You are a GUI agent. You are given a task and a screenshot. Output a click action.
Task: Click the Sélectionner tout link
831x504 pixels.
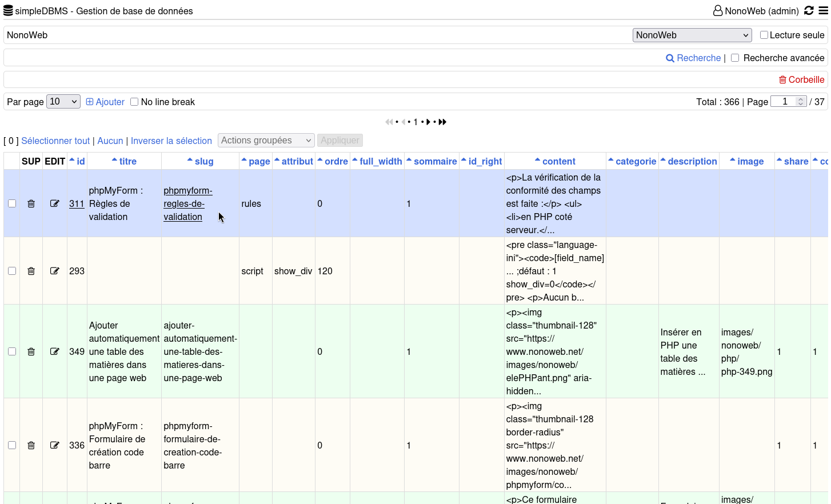point(55,141)
